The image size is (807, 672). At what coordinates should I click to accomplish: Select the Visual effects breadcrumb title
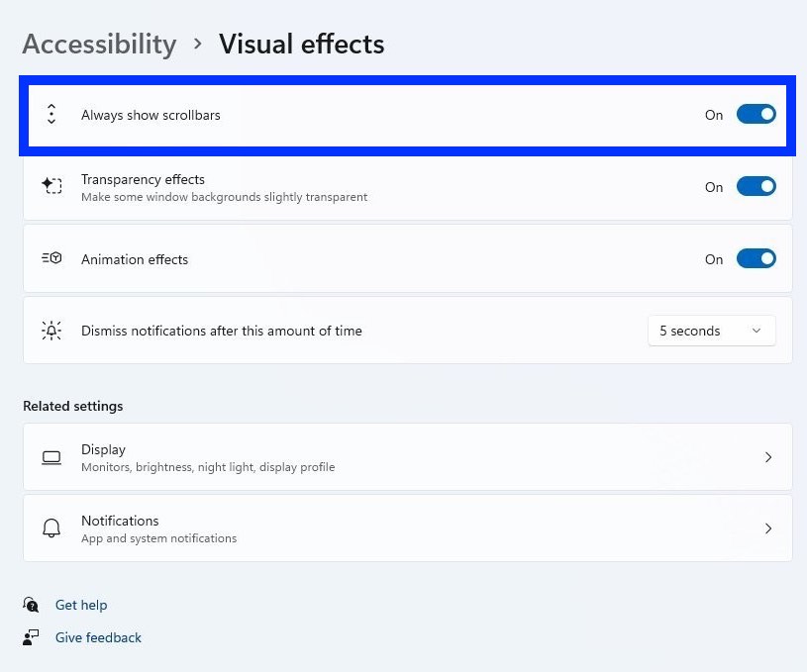pos(301,45)
